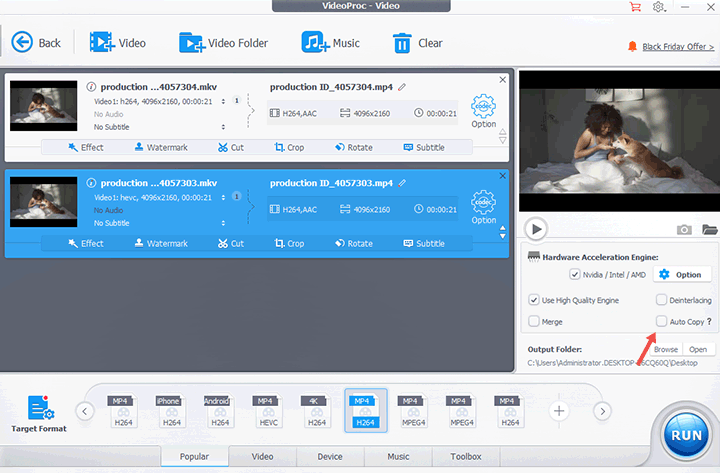
Task: Open codec Option for production ID_4057303.mp4
Action: click(484, 207)
